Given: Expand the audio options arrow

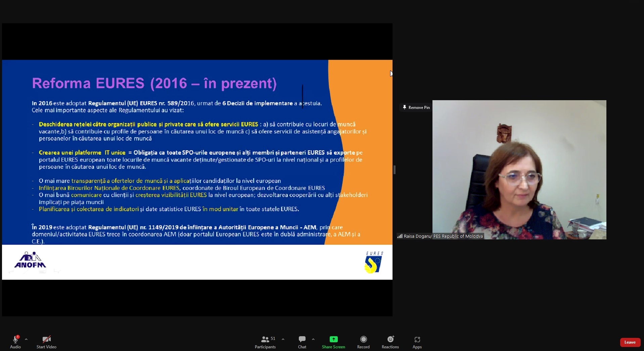Looking at the screenshot, I should (x=26, y=339).
